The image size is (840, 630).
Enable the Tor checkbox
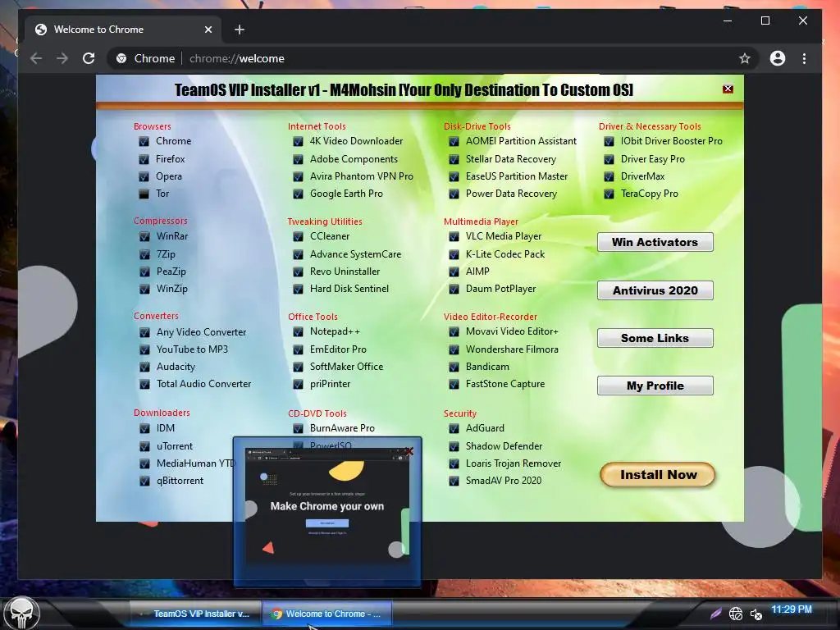(x=144, y=194)
